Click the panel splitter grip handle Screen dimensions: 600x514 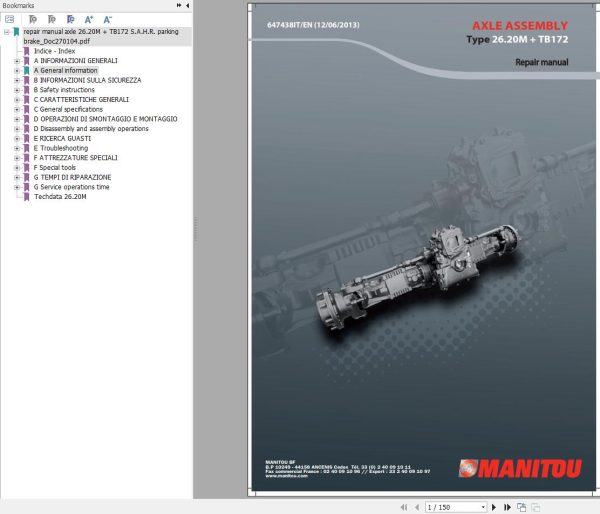[x=196, y=230]
